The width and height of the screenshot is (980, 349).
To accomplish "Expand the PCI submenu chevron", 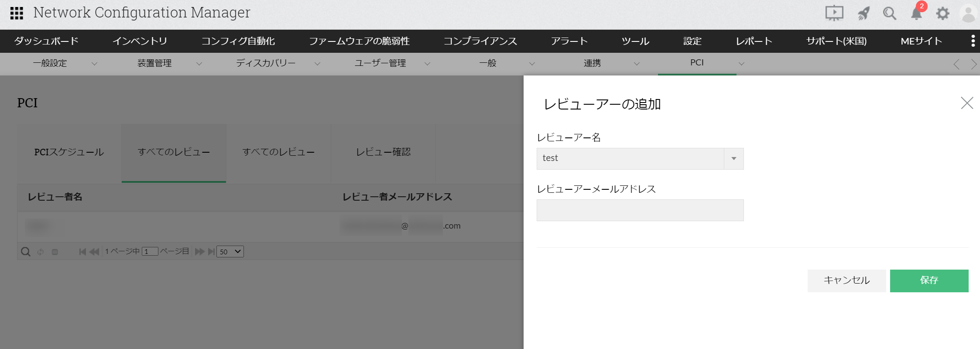I will (741, 64).
